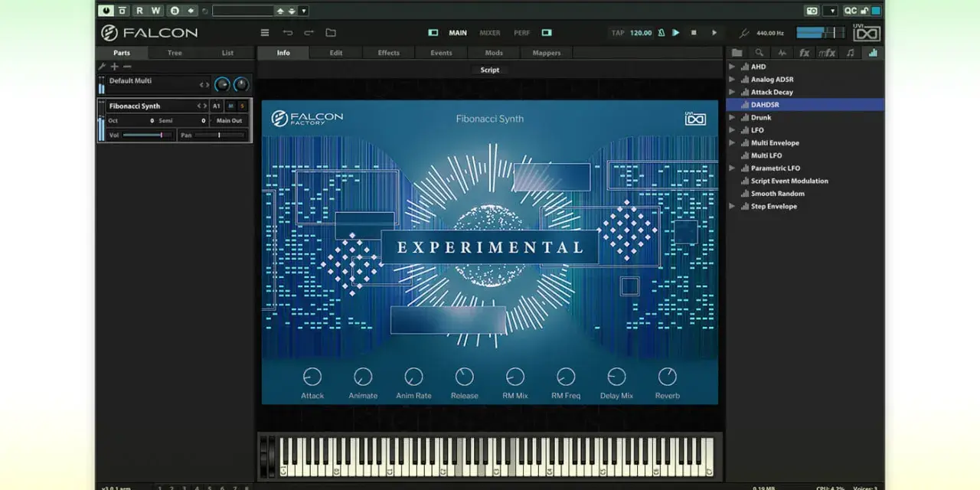Solo the Fibonacci Synth part with S
The width and height of the screenshot is (980, 490).
point(243,106)
